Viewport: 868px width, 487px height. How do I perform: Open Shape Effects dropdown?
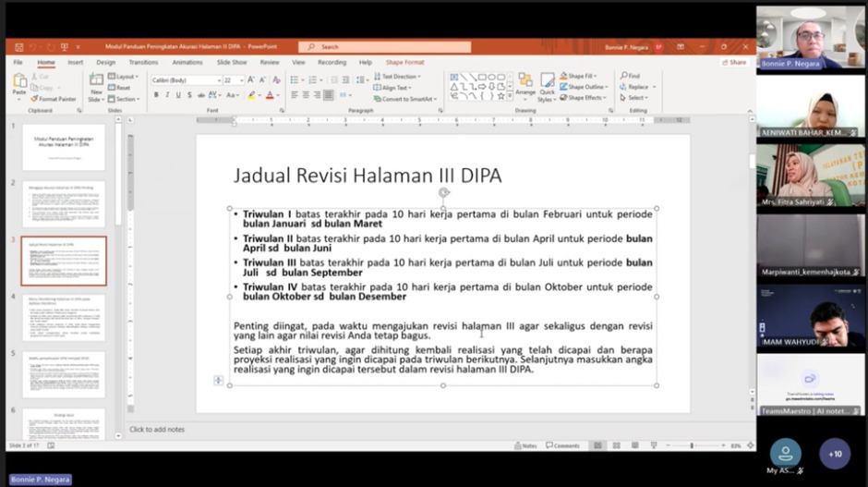(x=583, y=98)
